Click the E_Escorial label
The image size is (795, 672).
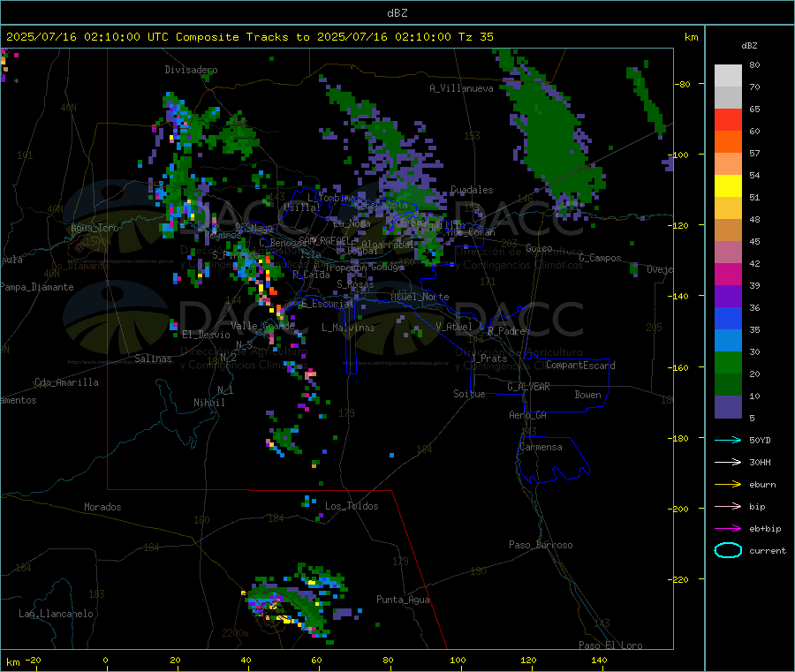coord(328,304)
